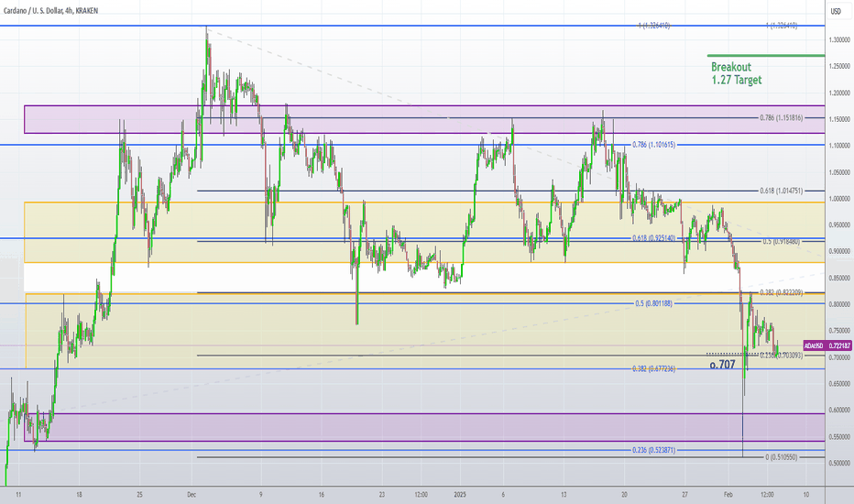
Task: Click the 1.300000 price axis label
Action: pos(839,39)
